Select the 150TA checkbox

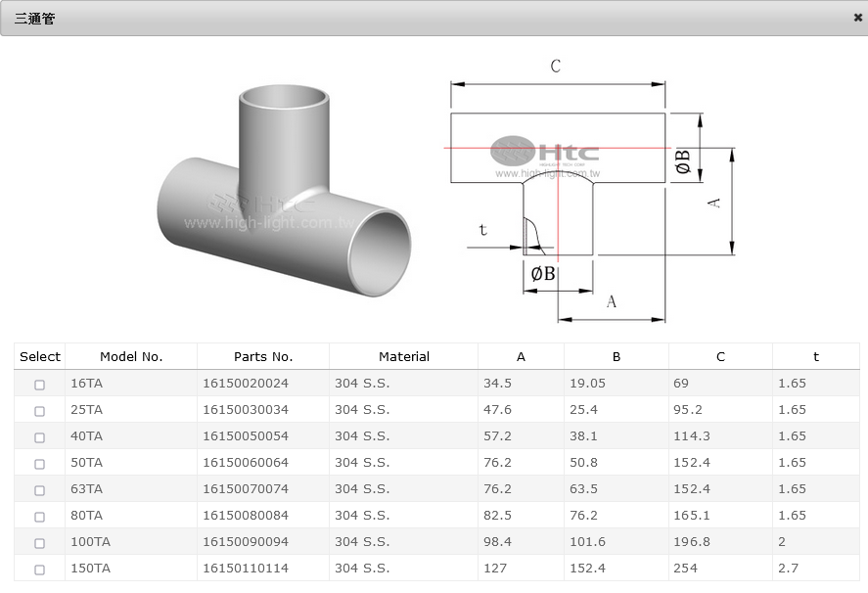click(x=40, y=570)
